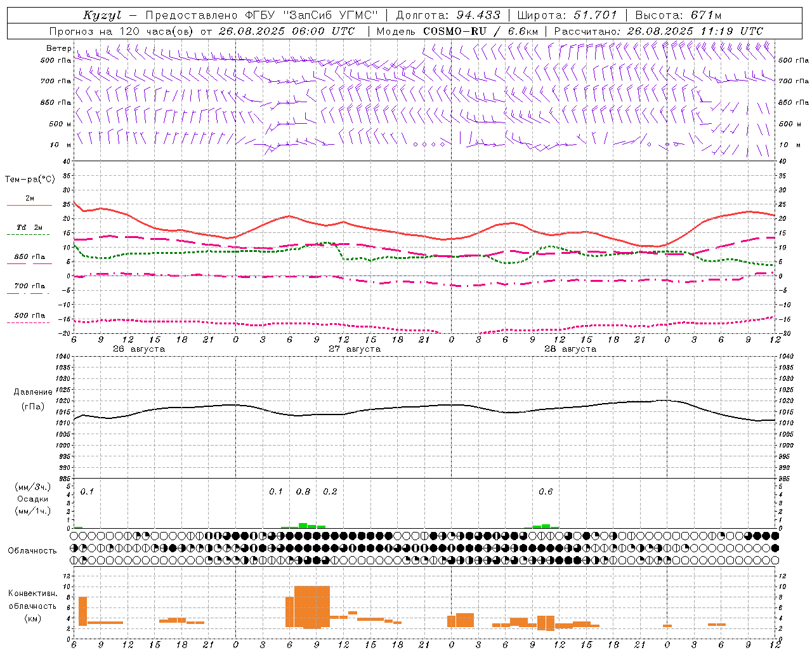Click the 'Прогноз на 120 часа(ов)' forecast text
Screen dimensions: 812x650
point(122,31)
